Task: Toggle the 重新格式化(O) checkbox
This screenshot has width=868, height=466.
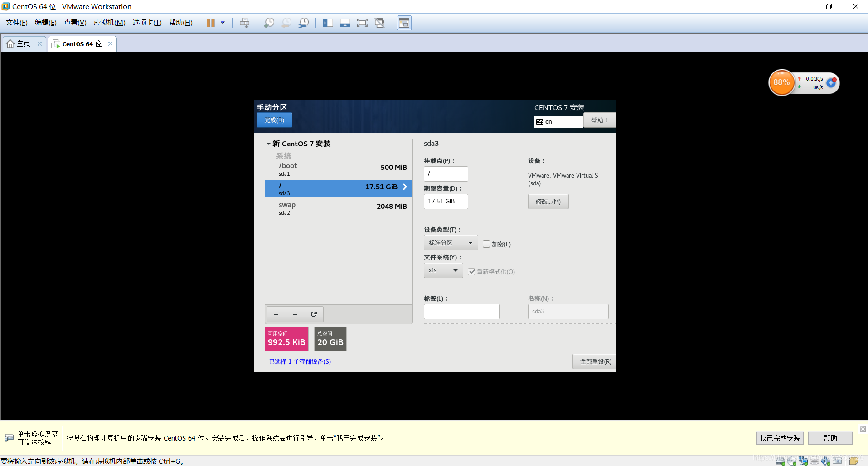Action: click(472, 272)
